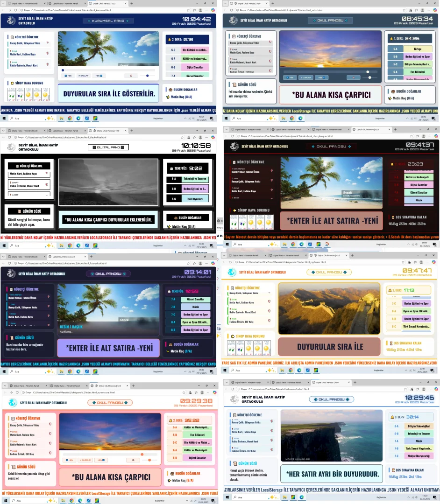Click the 5-A Türkçe class row
The width and height of the screenshot is (440, 504).
(410, 49)
